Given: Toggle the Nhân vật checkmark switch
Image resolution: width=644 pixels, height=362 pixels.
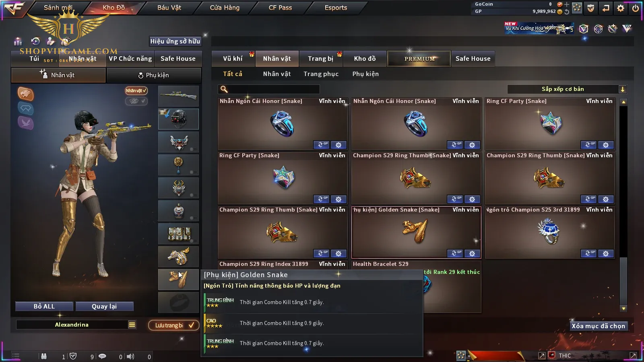Looking at the screenshot, I should pyautogui.click(x=136, y=90).
